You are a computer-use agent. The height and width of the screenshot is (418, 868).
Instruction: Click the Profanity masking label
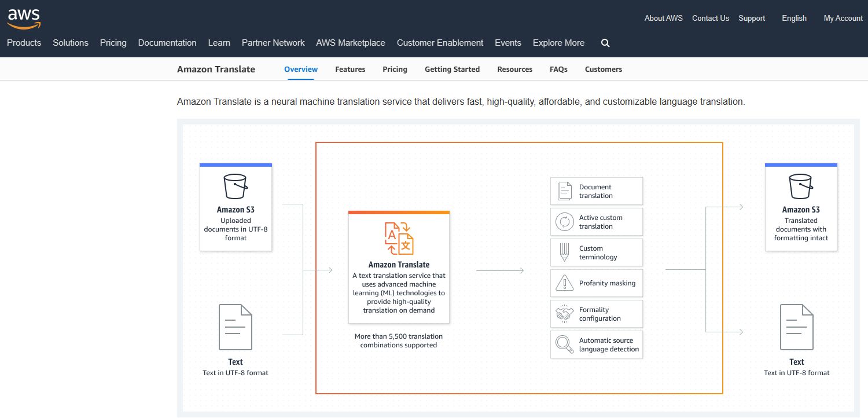[x=607, y=283]
